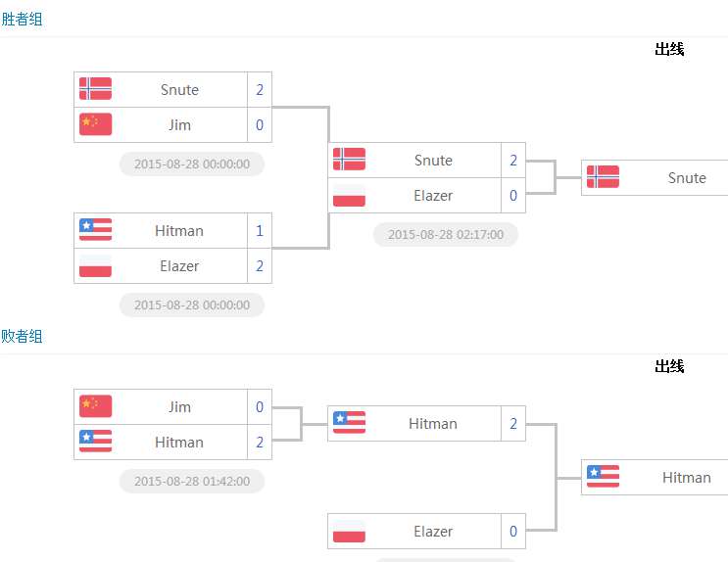The width and height of the screenshot is (728, 562).
Task: Click timestamp under Hitman vs Elazer match
Action: pyautogui.click(x=192, y=304)
